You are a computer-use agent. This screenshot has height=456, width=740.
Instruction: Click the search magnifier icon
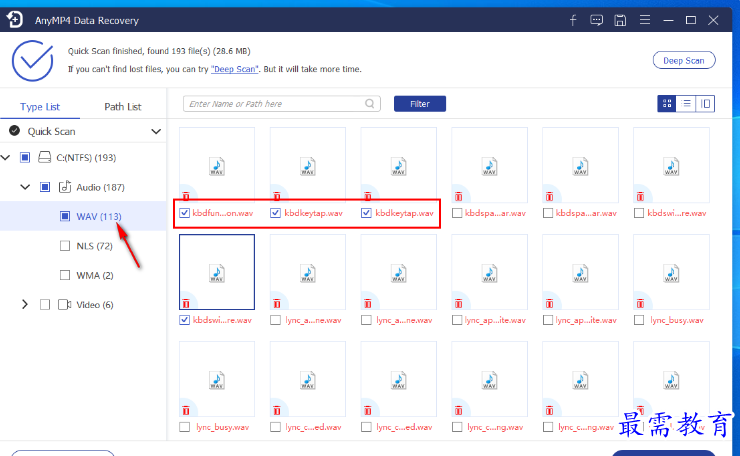pyautogui.click(x=370, y=103)
